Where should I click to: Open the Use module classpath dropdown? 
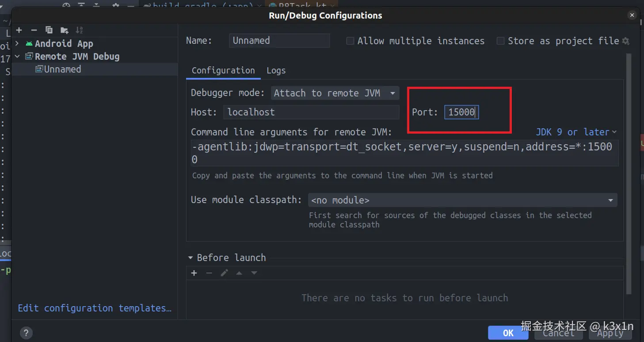[463, 200]
